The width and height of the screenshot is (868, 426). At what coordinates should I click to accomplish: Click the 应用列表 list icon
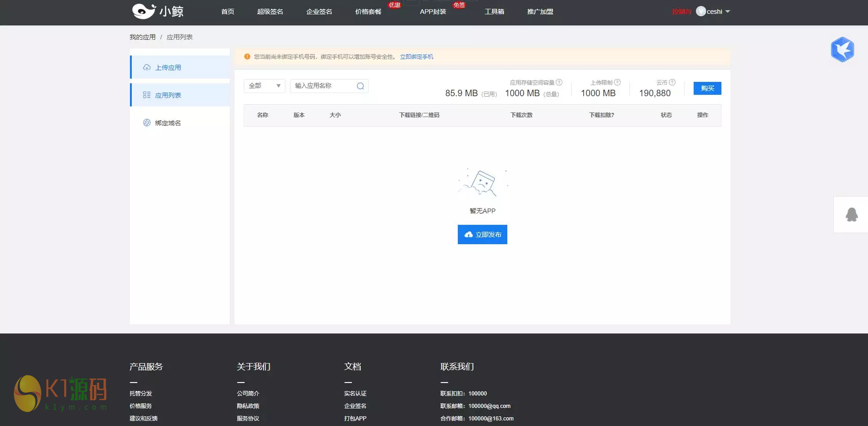coord(147,95)
